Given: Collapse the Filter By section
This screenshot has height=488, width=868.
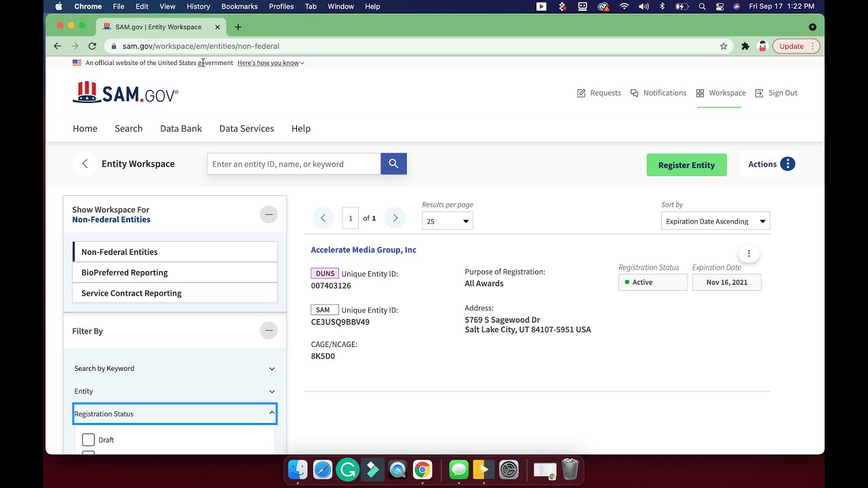Looking at the screenshot, I should (269, 331).
